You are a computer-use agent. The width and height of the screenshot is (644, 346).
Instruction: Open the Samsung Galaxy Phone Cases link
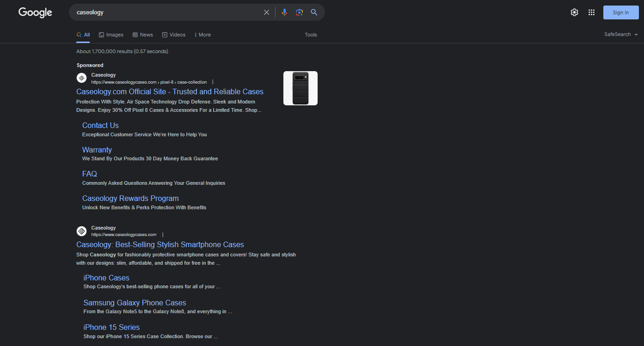[135, 303]
